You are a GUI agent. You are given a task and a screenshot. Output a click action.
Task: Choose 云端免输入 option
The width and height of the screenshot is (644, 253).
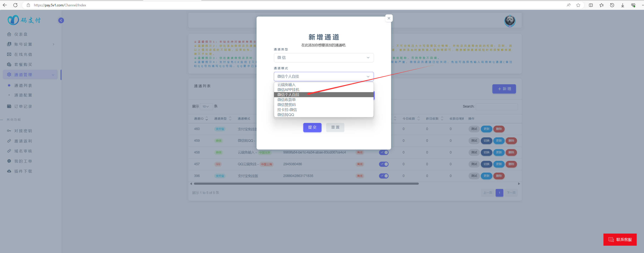(x=323, y=85)
